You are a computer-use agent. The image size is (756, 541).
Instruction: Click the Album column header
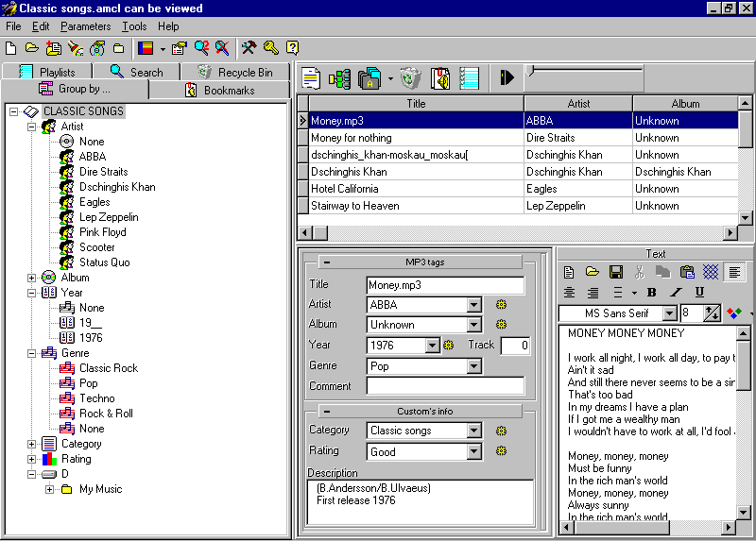click(685, 104)
